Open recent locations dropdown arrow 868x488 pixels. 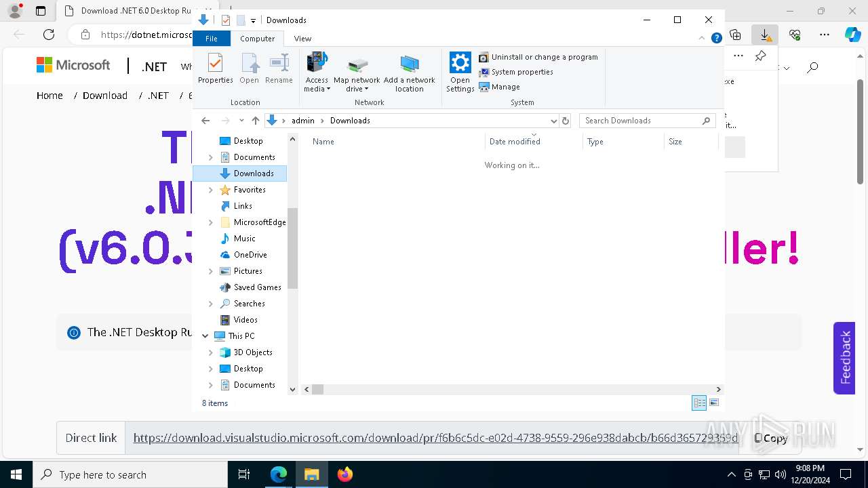[241, 121]
